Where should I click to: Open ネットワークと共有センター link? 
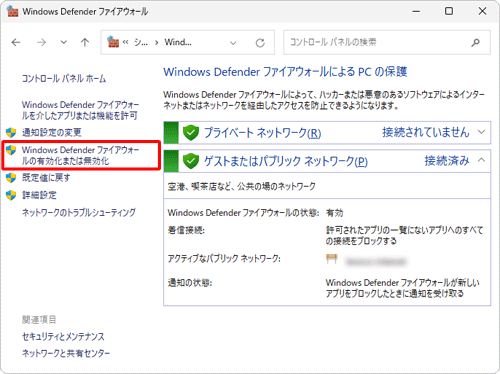[66, 353]
